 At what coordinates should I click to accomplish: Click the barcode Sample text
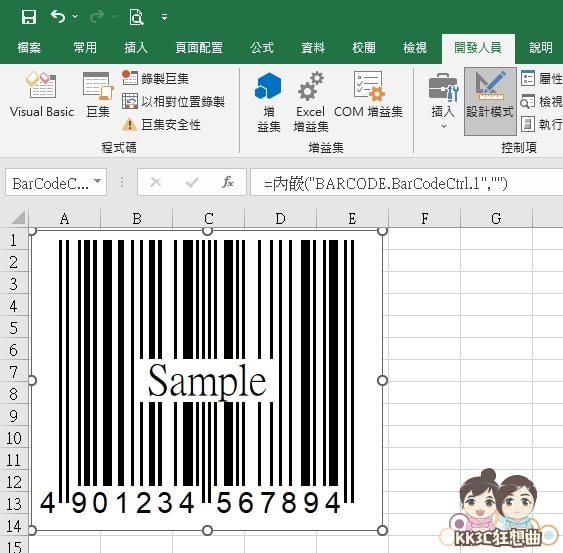tap(207, 381)
